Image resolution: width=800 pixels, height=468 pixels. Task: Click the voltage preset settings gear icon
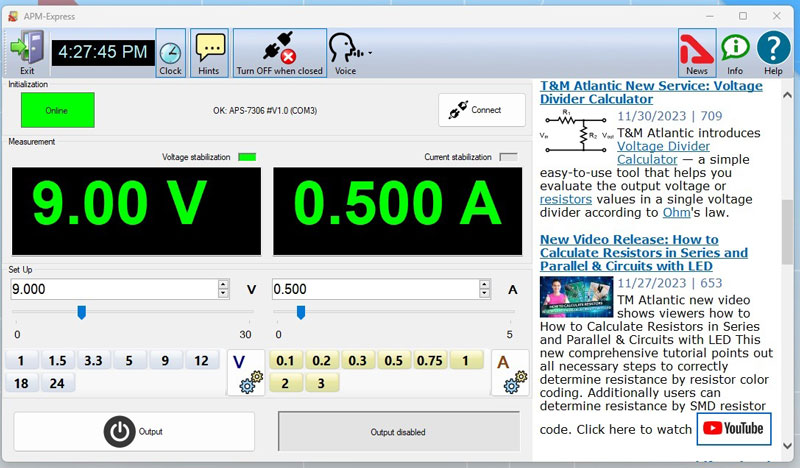[x=246, y=373]
